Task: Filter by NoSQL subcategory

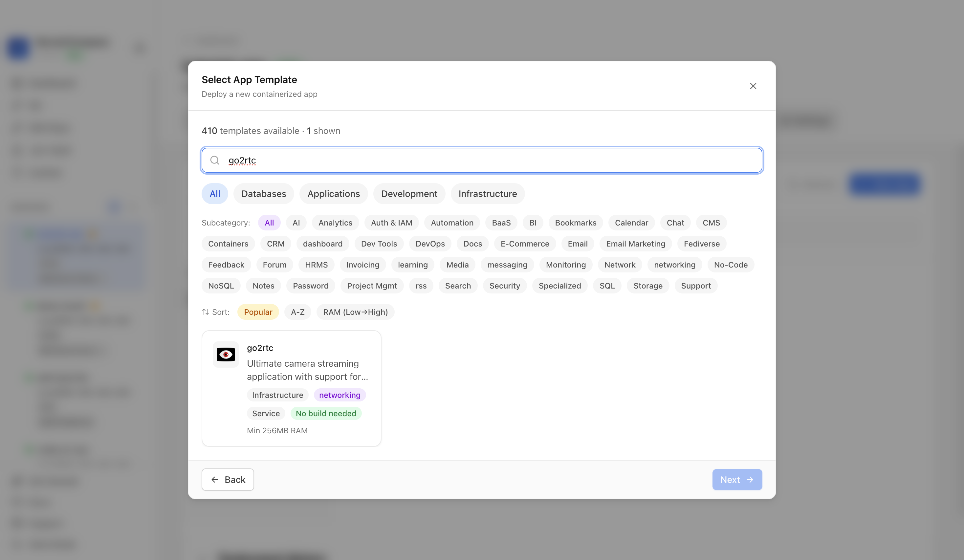Action: click(221, 286)
